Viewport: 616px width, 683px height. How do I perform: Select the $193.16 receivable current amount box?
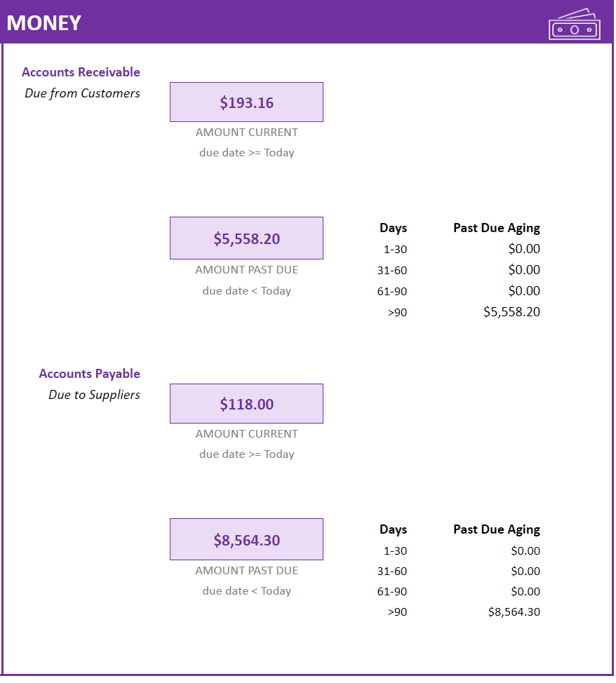click(x=246, y=102)
